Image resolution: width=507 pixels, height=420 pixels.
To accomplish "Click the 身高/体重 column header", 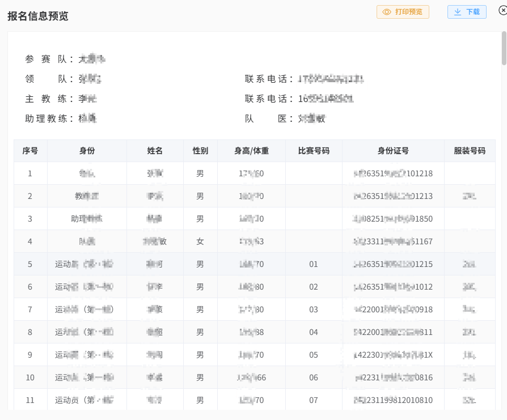I will 252,151.
